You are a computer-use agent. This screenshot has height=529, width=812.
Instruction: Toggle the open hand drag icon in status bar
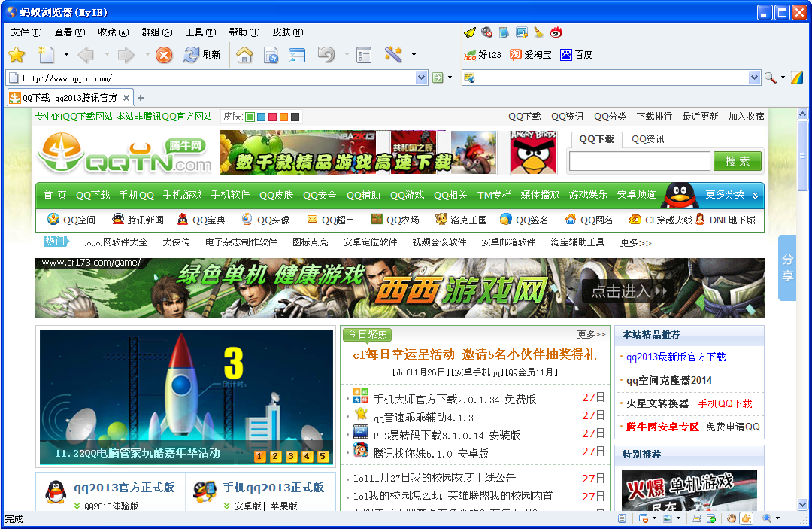pyautogui.click(x=731, y=518)
